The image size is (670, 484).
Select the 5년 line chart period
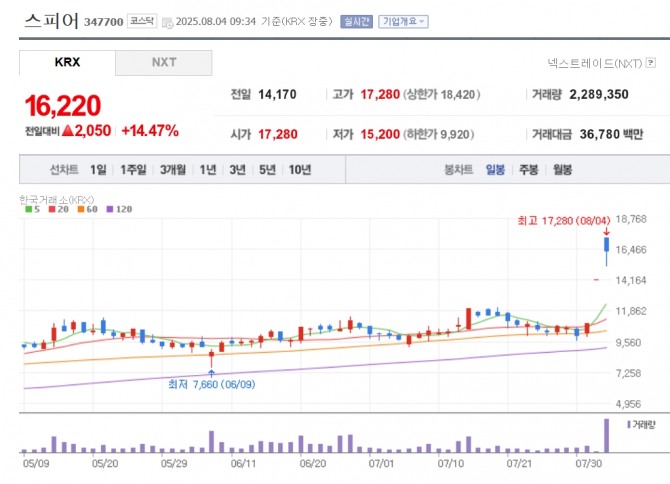click(x=267, y=170)
